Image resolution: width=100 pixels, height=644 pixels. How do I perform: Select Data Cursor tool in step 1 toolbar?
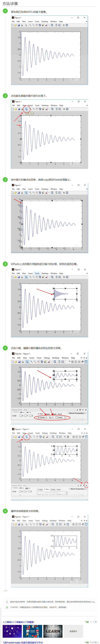43,25
